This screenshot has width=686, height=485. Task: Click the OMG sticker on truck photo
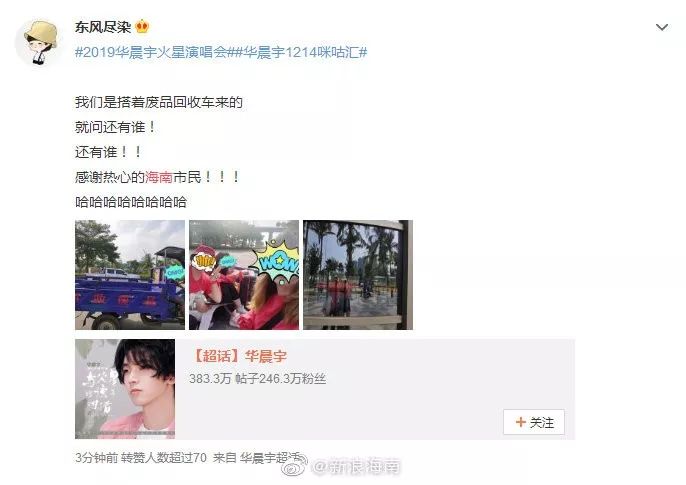pyautogui.click(x=175, y=272)
